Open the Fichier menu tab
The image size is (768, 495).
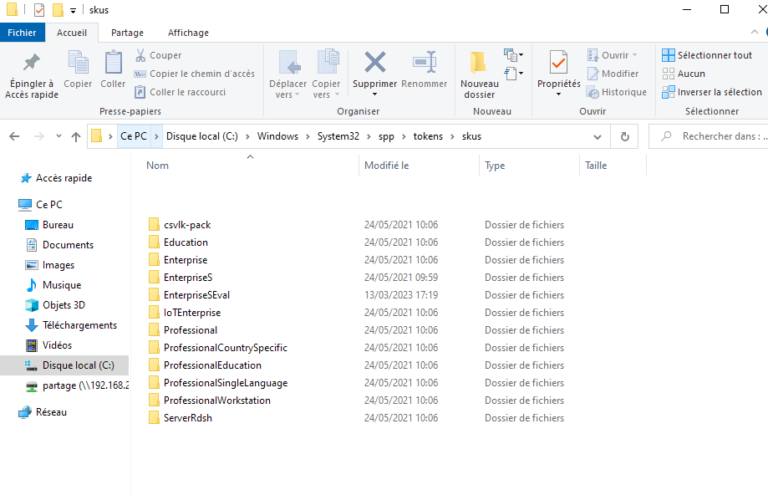click(x=22, y=33)
